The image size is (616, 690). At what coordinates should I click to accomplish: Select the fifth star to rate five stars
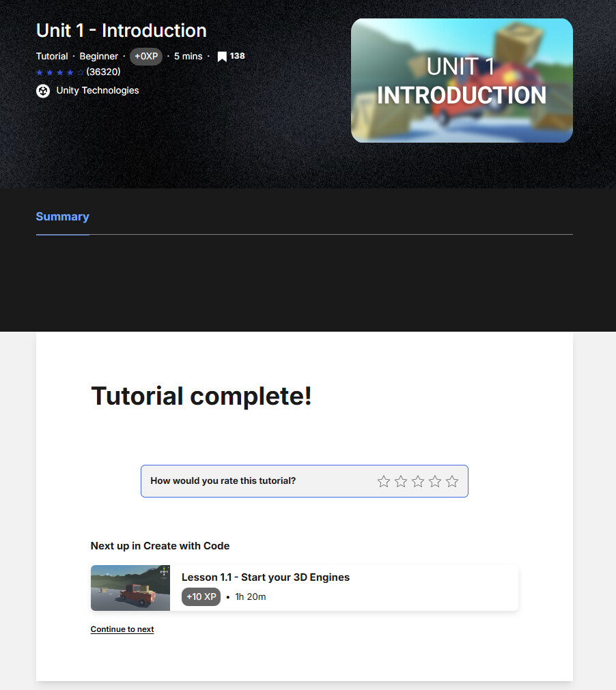(x=451, y=481)
